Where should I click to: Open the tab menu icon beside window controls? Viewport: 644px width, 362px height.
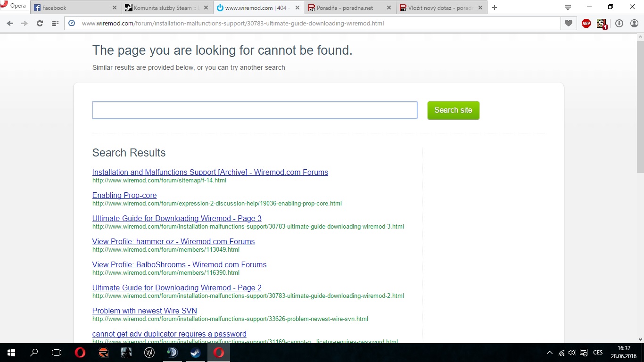tap(568, 7)
